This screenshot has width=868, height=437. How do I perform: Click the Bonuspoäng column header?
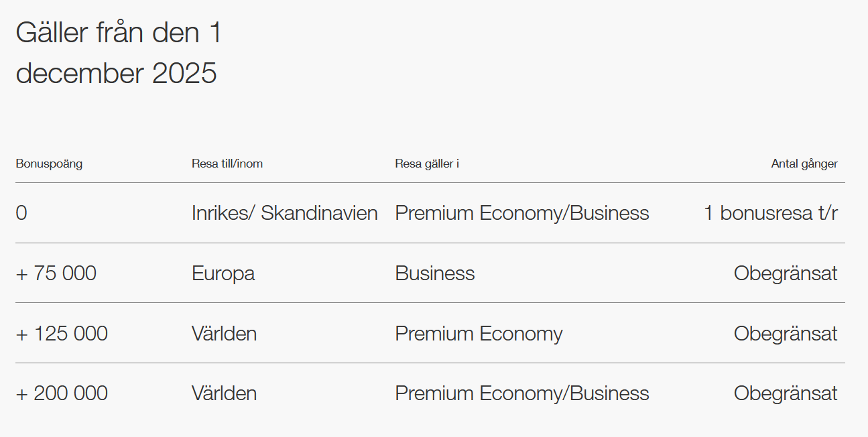click(x=49, y=164)
